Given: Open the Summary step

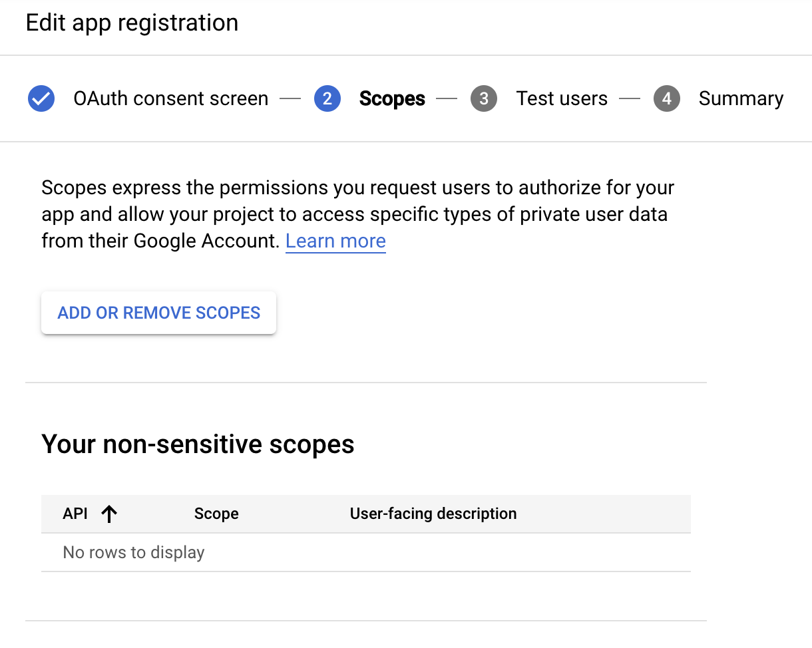Looking at the screenshot, I should point(741,98).
